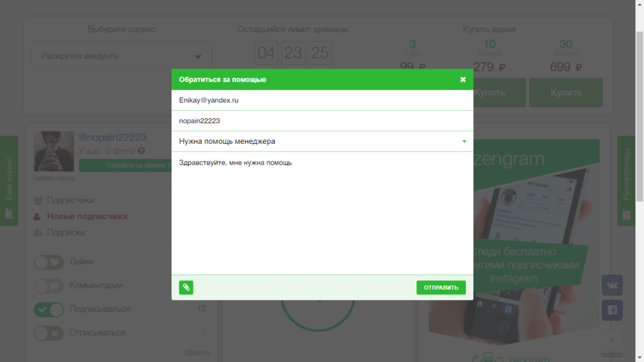
Task: Click the Купить button for 10 days
Action: 499,93
